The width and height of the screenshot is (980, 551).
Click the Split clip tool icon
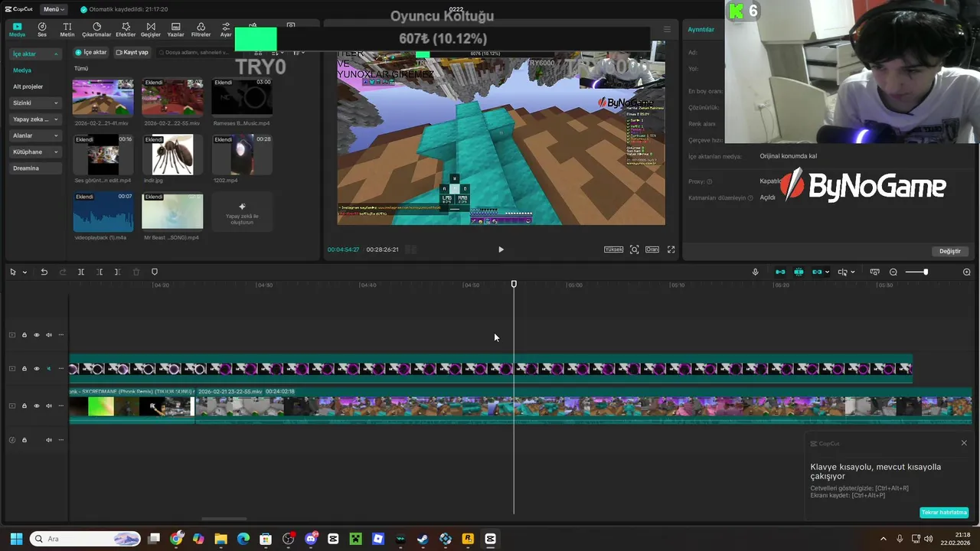point(81,272)
